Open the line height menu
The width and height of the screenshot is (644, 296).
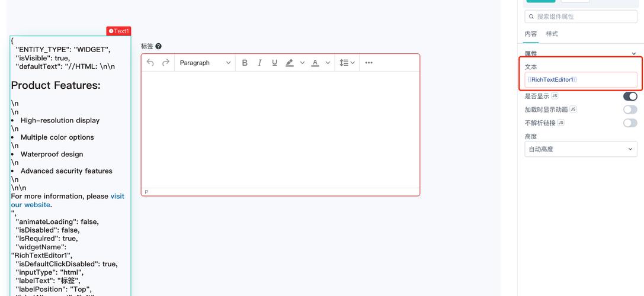click(347, 63)
